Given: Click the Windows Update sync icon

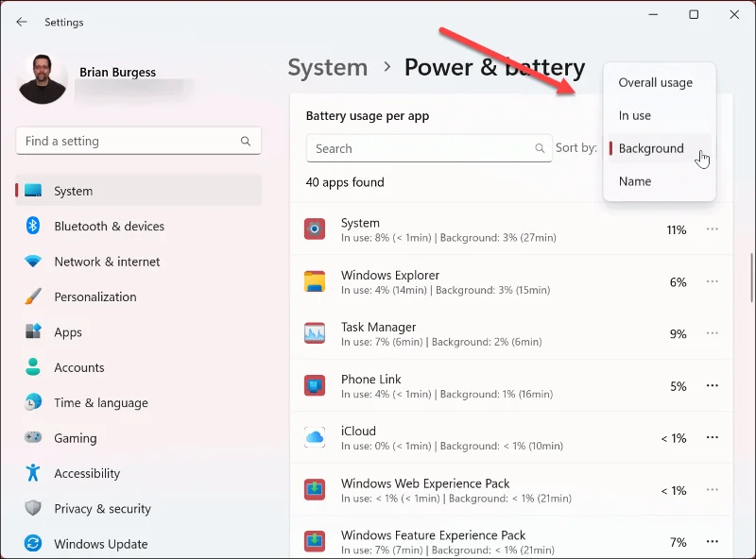Looking at the screenshot, I should 33,543.
